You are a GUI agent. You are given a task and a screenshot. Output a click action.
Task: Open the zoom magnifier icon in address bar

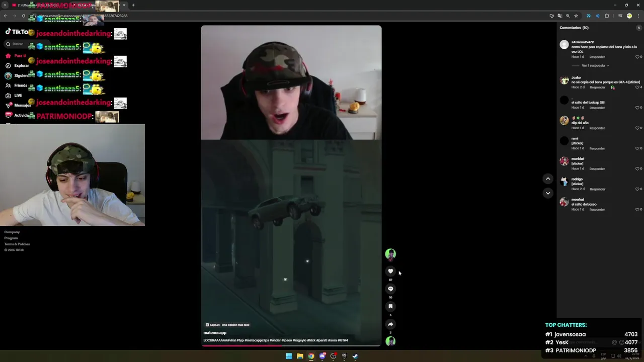[x=568, y=16]
